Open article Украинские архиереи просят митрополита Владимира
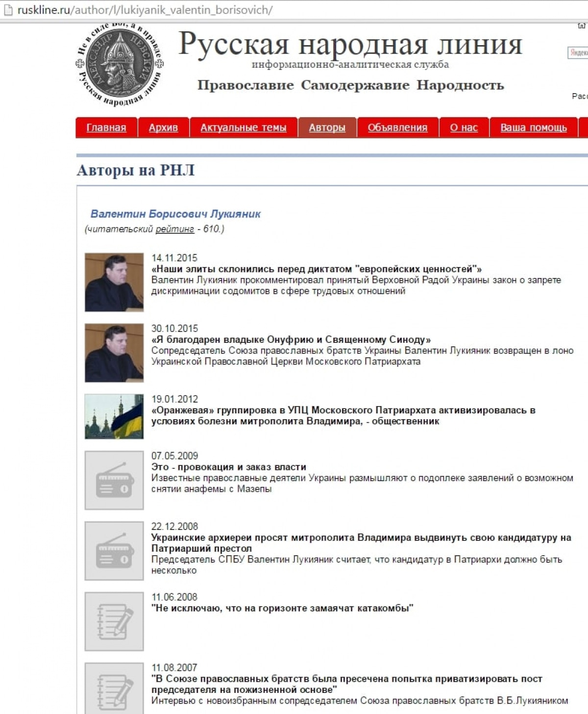Image resolution: width=588 pixels, height=714 pixels. [361, 543]
